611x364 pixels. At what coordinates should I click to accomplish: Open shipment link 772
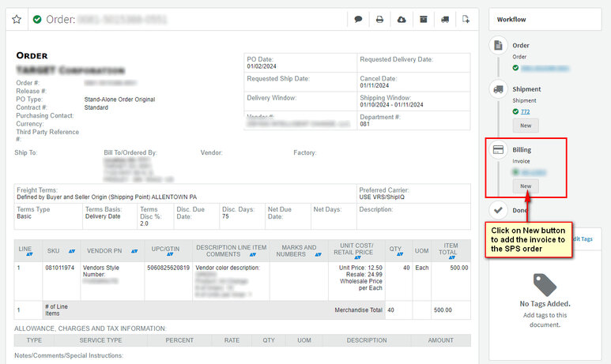coord(526,112)
